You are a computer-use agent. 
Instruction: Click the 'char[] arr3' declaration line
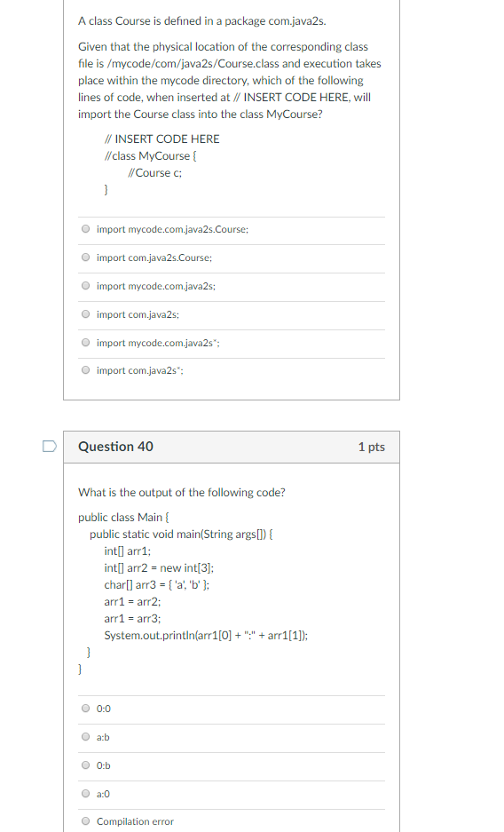click(x=157, y=585)
